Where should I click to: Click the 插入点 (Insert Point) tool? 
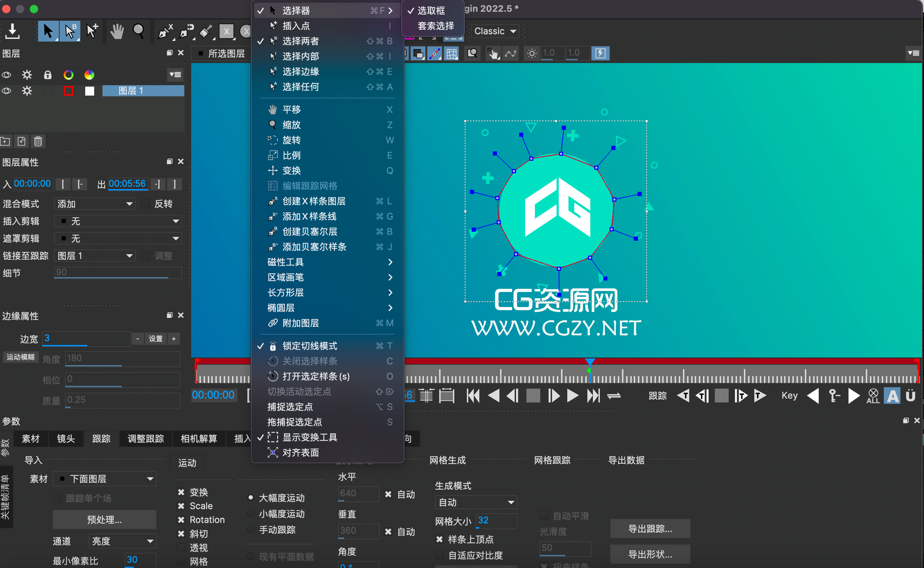tap(296, 26)
